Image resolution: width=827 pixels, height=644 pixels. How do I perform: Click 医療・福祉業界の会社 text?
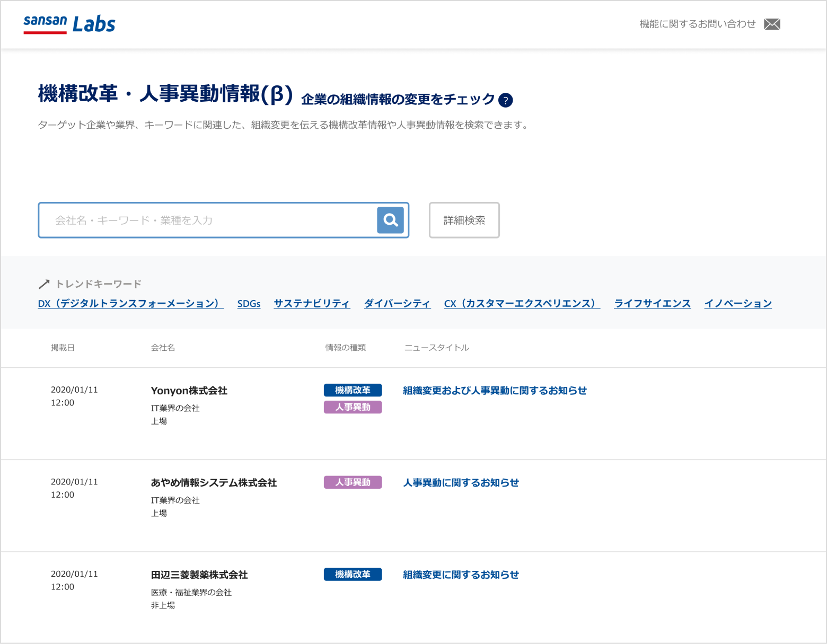pyautogui.click(x=191, y=593)
